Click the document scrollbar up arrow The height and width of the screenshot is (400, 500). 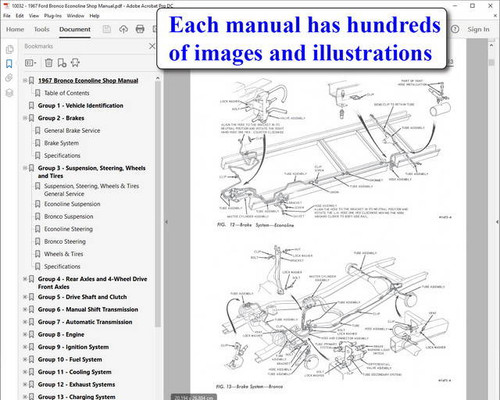491,44
